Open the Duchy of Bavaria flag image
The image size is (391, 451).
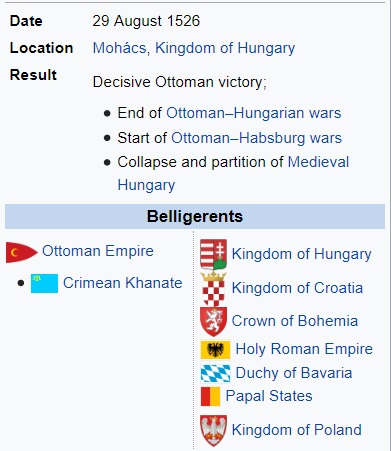(215, 373)
